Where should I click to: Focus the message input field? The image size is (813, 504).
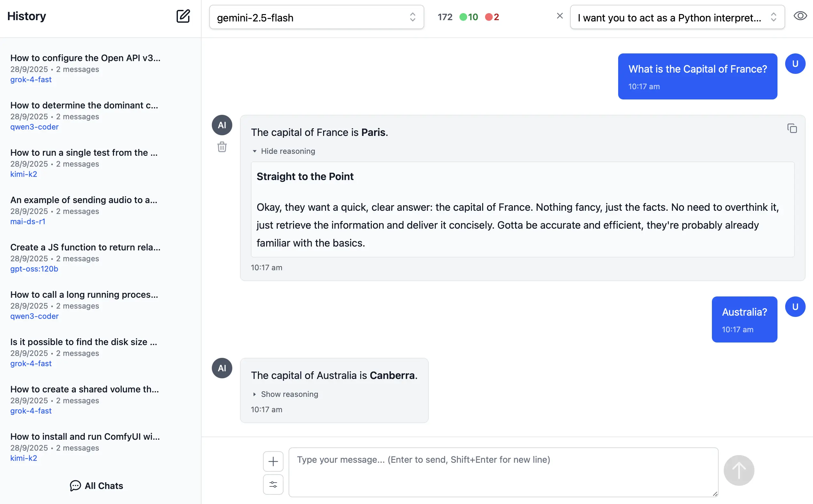pyautogui.click(x=503, y=472)
